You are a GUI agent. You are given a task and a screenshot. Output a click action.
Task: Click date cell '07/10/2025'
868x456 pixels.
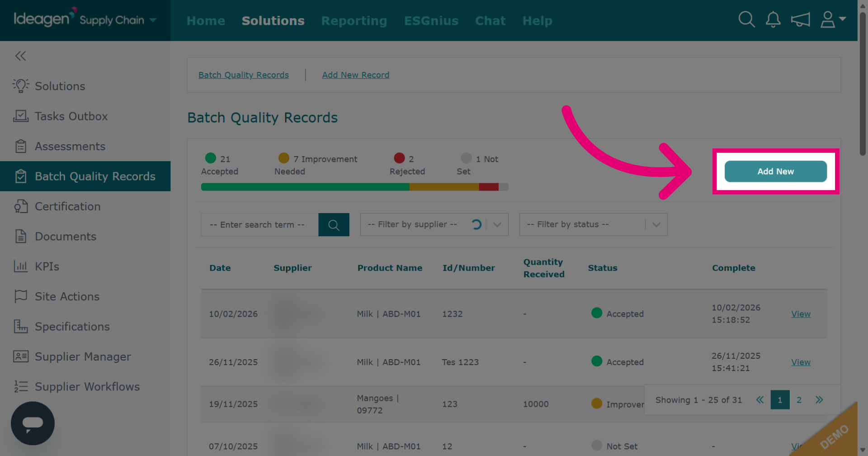click(x=233, y=446)
